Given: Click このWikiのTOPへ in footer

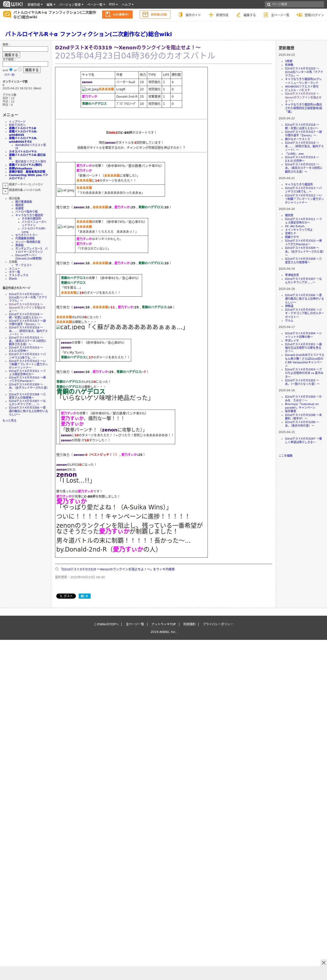Looking at the screenshot, I should 106,624.
